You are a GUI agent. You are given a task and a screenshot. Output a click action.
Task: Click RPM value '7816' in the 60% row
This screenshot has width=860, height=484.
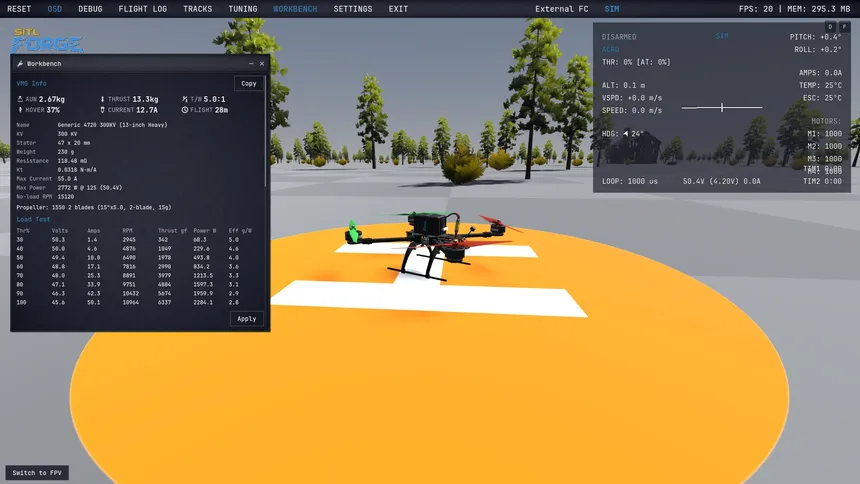coord(129,267)
